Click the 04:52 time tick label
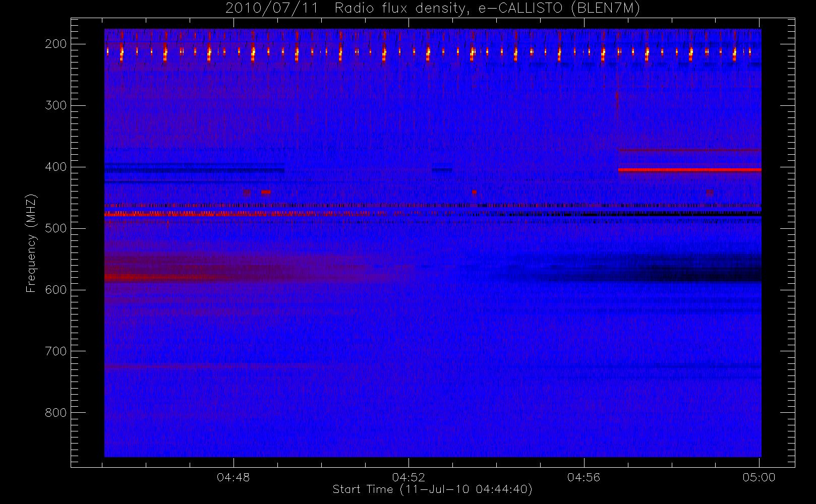816x504 pixels. click(x=409, y=477)
